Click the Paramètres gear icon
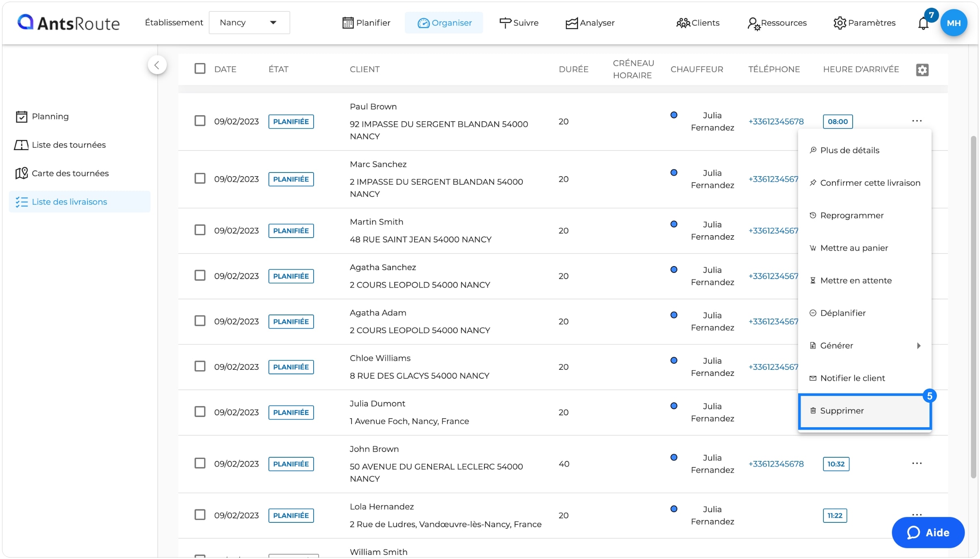This screenshot has height=559, width=980. pos(840,23)
